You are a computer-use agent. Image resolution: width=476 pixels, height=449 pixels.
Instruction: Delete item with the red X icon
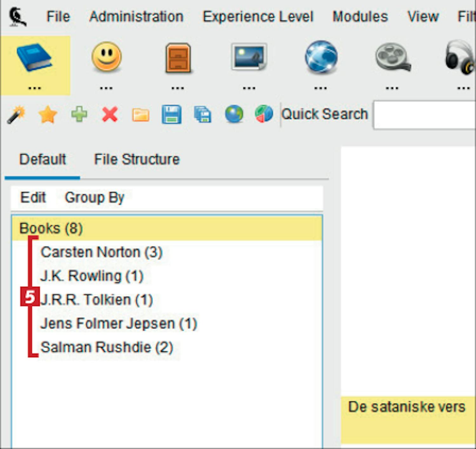click(110, 114)
